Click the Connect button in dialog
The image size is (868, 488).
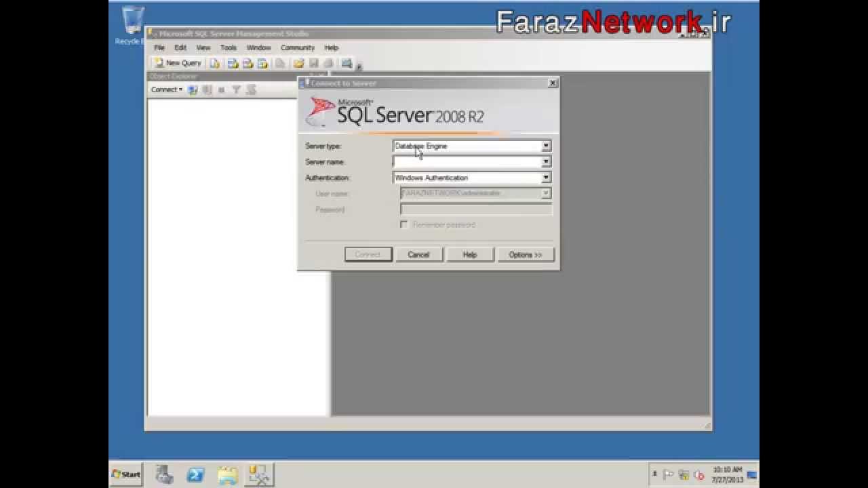(368, 255)
